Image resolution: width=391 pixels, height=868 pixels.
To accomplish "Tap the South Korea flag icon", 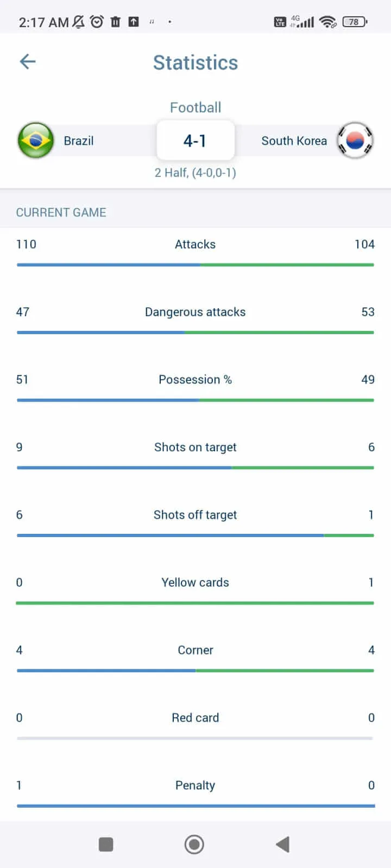I will tap(355, 141).
